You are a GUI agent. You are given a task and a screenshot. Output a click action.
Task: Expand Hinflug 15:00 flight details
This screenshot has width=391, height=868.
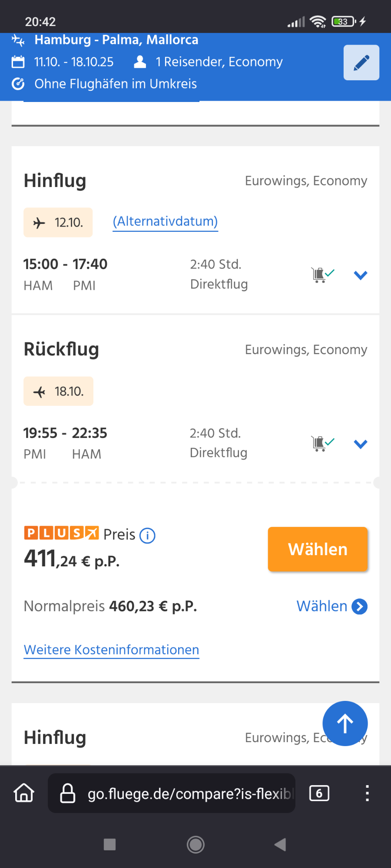pos(361,275)
